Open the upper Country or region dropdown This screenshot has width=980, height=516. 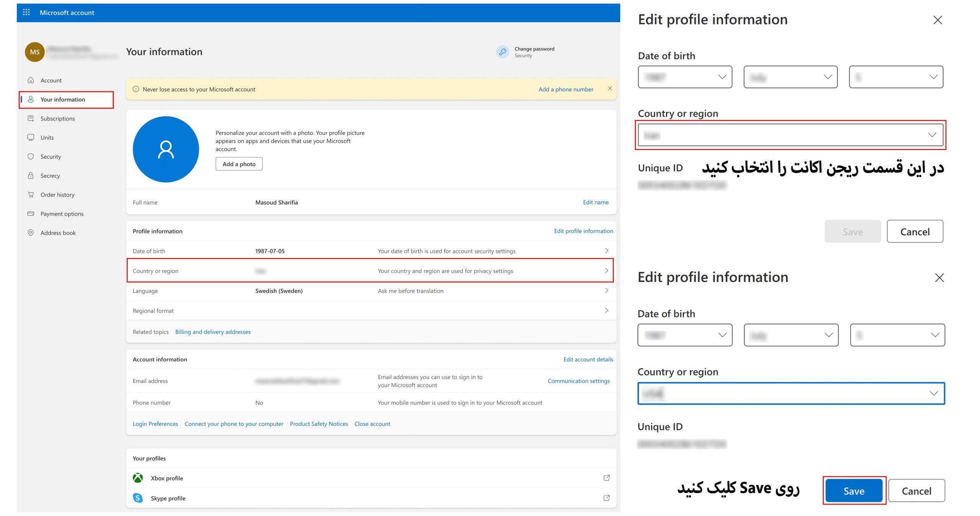(791, 135)
